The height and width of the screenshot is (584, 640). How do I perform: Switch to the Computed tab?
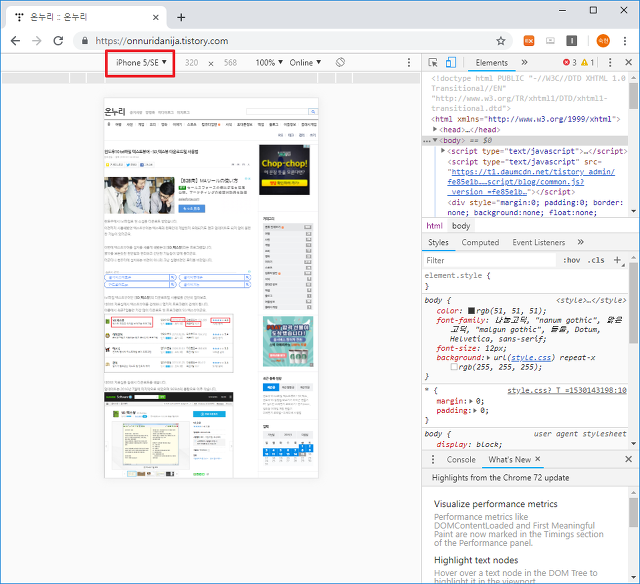pyautogui.click(x=480, y=242)
